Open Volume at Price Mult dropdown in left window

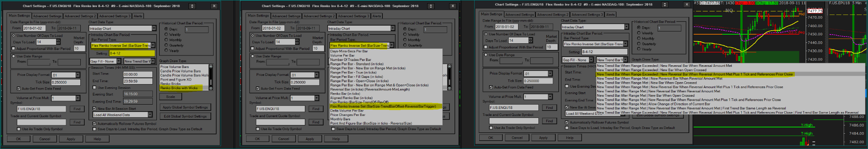(78, 98)
